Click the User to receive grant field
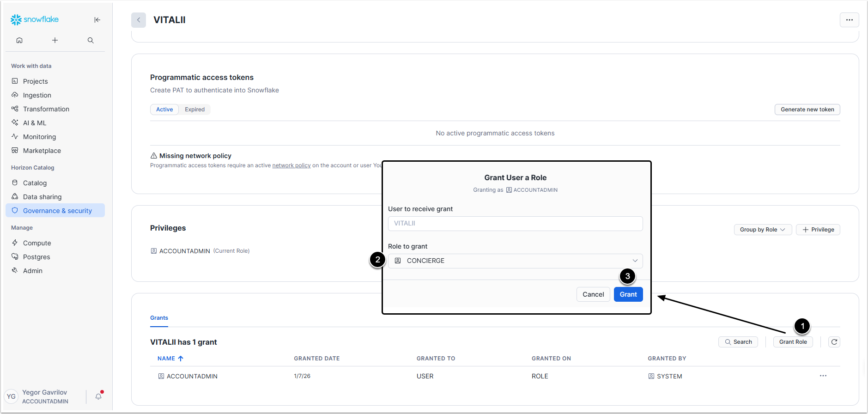868x414 pixels. (515, 224)
